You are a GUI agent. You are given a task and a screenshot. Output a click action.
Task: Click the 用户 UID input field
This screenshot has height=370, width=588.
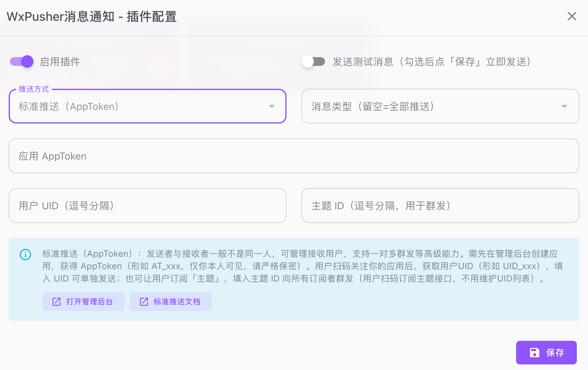148,205
